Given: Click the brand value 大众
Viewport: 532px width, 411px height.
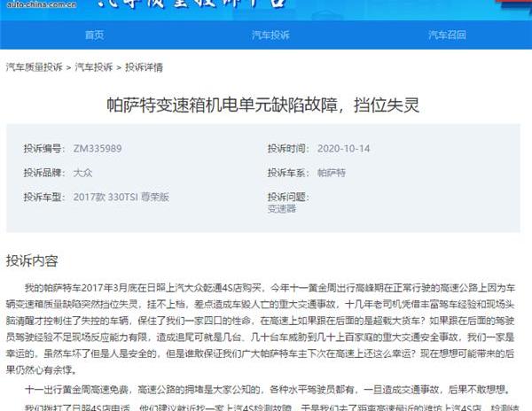Looking at the screenshot, I should [x=82, y=173].
